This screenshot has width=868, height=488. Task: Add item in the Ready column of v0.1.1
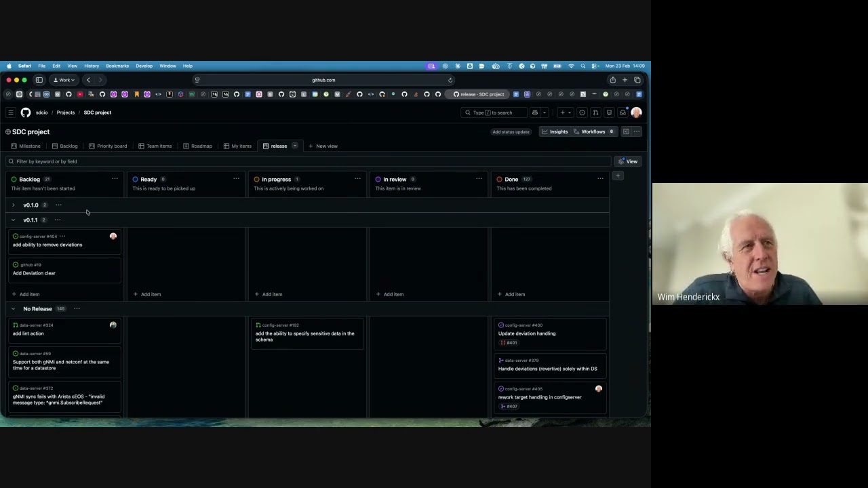pyautogui.click(x=147, y=294)
